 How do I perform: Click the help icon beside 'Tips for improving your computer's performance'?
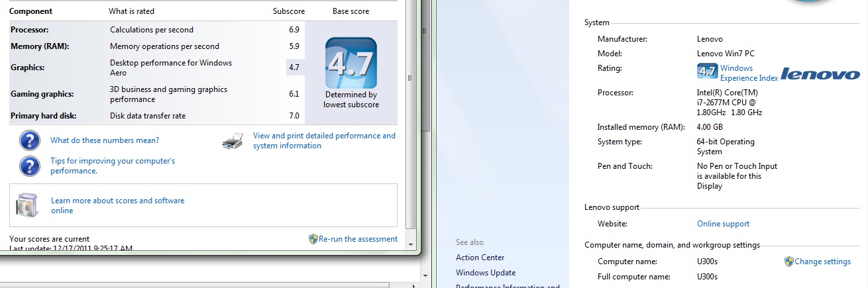tap(30, 166)
